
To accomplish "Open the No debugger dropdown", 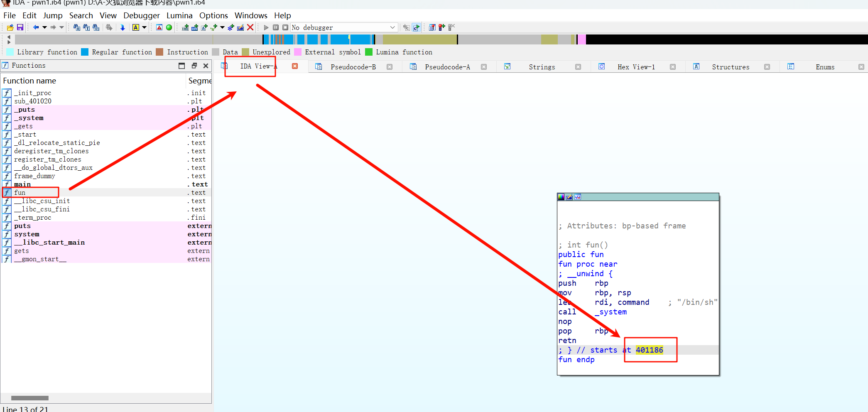I will [x=344, y=27].
